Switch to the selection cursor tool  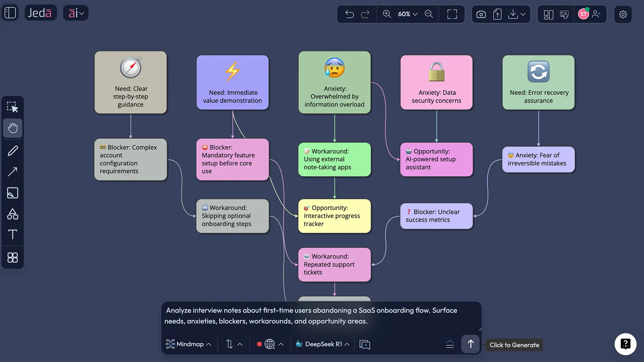(x=12, y=107)
